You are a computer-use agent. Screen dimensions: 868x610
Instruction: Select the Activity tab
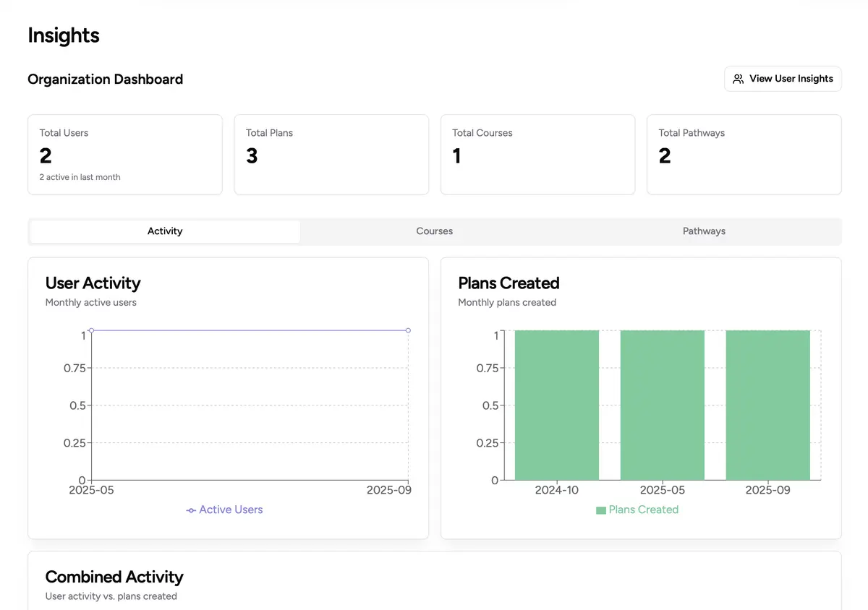[x=164, y=231]
